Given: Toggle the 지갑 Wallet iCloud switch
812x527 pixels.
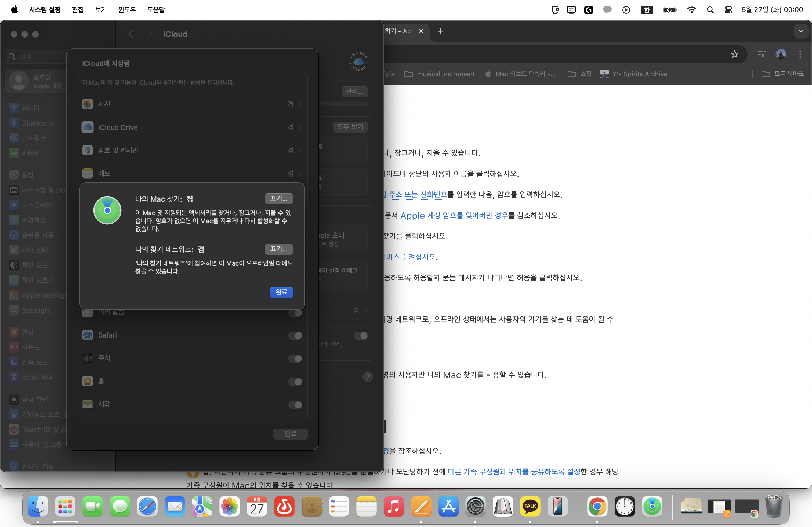Looking at the screenshot, I should click(x=295, y=405).
